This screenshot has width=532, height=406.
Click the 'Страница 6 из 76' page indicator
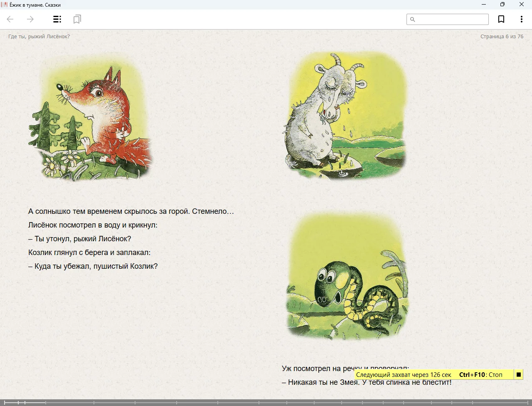(x=502, y=37)
